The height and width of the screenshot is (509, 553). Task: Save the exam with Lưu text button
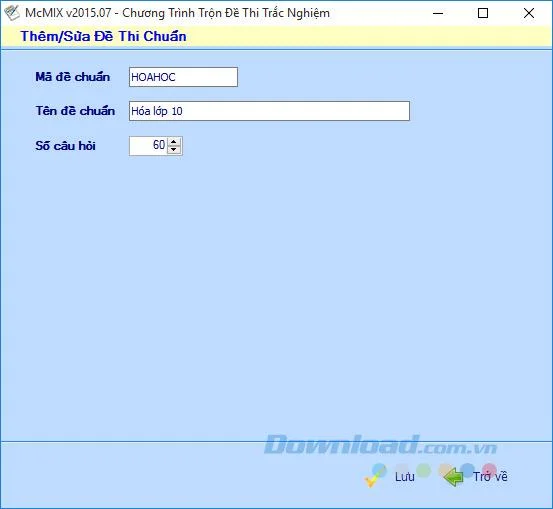pyautogui.click(x=405, y=477)
